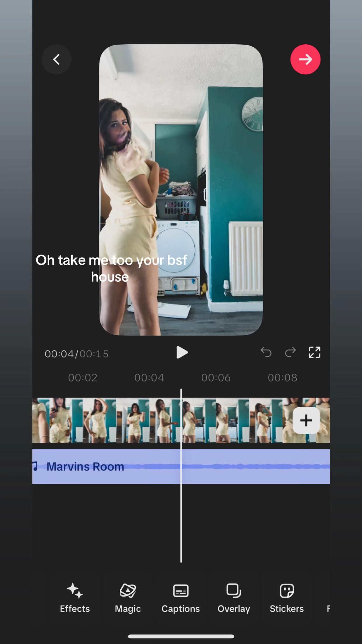
Task: Open the Stickers tool
Action: coord(287,598)
